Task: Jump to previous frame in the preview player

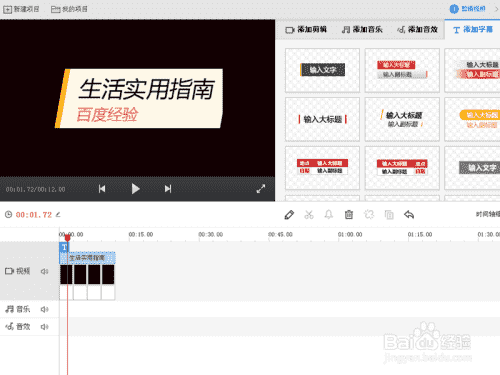Action: click(x=102, y=189)
